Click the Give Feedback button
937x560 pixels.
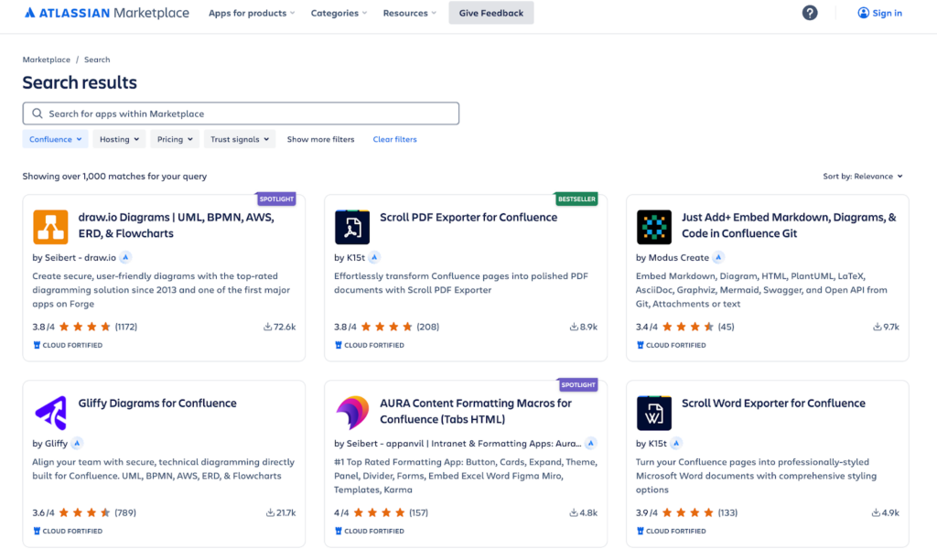(491, 13)
